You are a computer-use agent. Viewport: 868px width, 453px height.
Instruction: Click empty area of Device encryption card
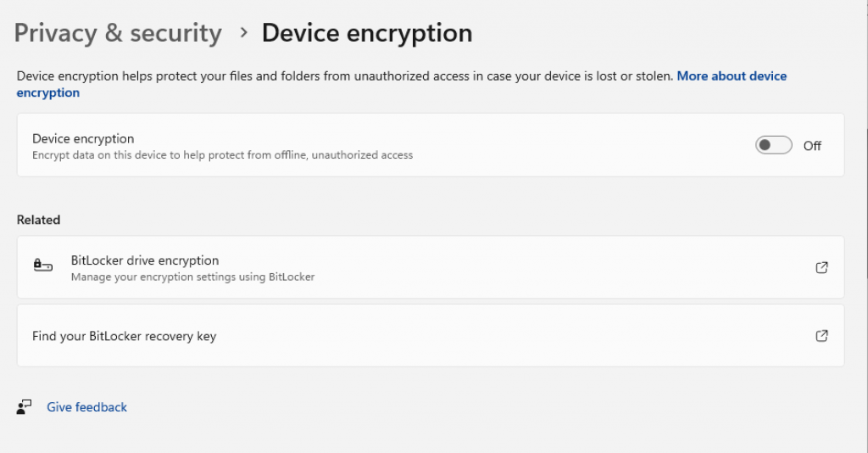[x=576, y=145]
